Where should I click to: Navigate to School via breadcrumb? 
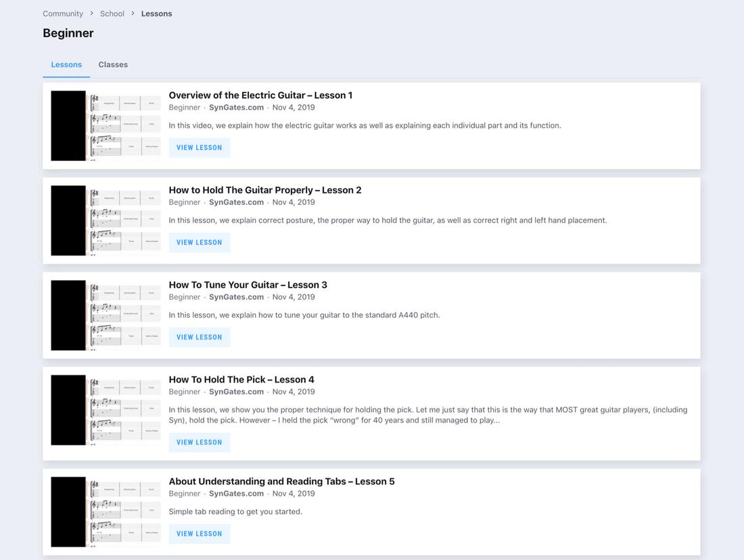pos(112,13)
